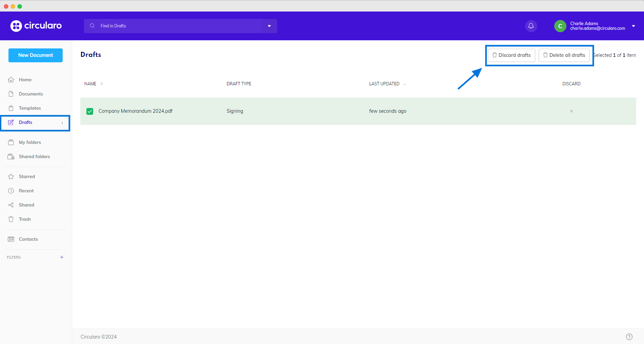Click the Delete all drafts button
644x344 pixels.
click(564, 55)
